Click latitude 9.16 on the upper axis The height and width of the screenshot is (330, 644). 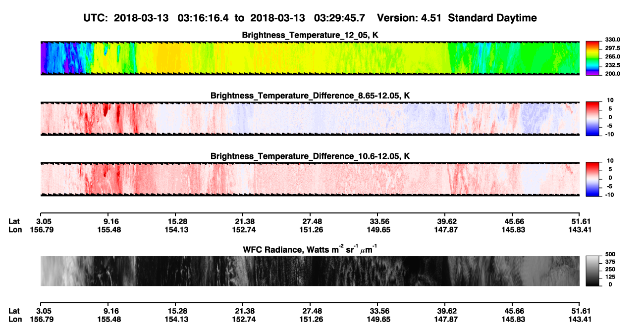click(x=110, y=222)
